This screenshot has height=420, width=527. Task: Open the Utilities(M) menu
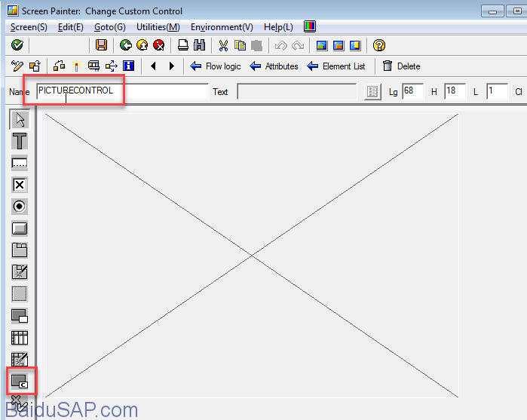(158, 27)
